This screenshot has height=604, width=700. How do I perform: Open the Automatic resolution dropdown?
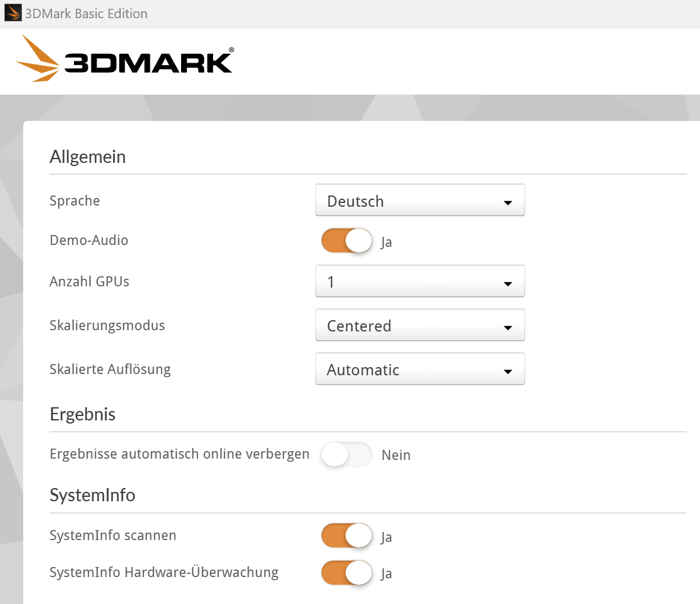[420, 369]
